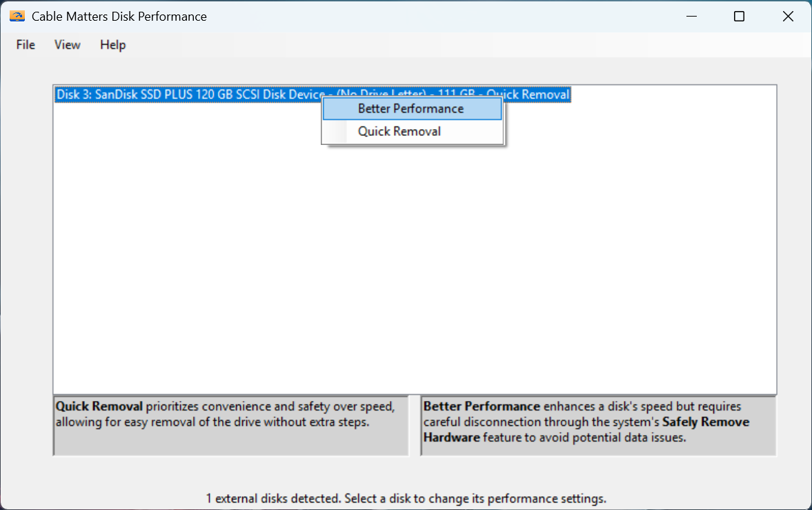Maximize the Disk Performance window
The image size is (812, 510).
point(740,15)
